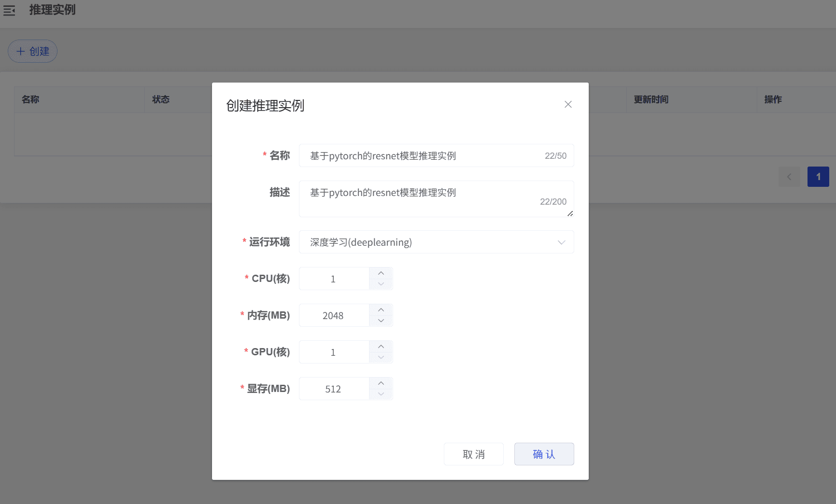The height and width of the screenshot is (504, 836).
Task: Increase 显存(MB) with up arrow
Action: point(381,383)
